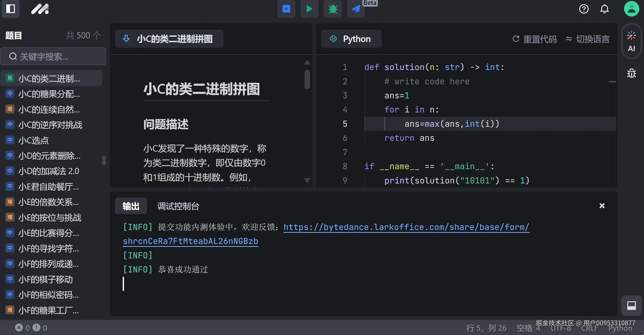Switch to the 输出 tab
This screenshot has width=644, height=335.
click(x=131, y=206)
